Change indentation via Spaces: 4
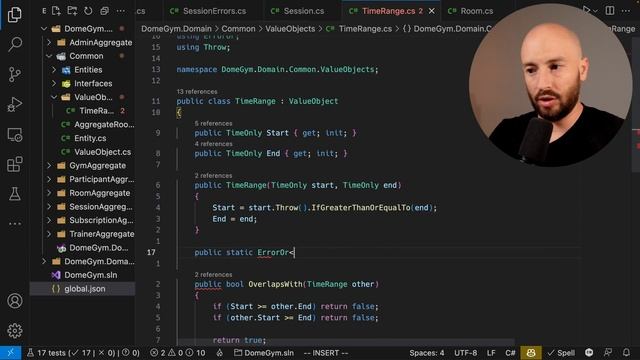Viewport: 640px width, 360px height. click(x=427, y=353)
